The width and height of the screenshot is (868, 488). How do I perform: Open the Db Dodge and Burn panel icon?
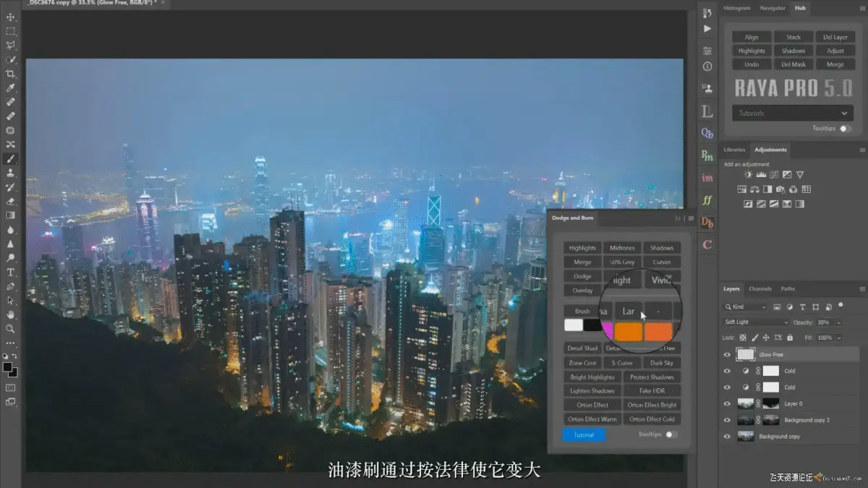click(x=707, y=222)
